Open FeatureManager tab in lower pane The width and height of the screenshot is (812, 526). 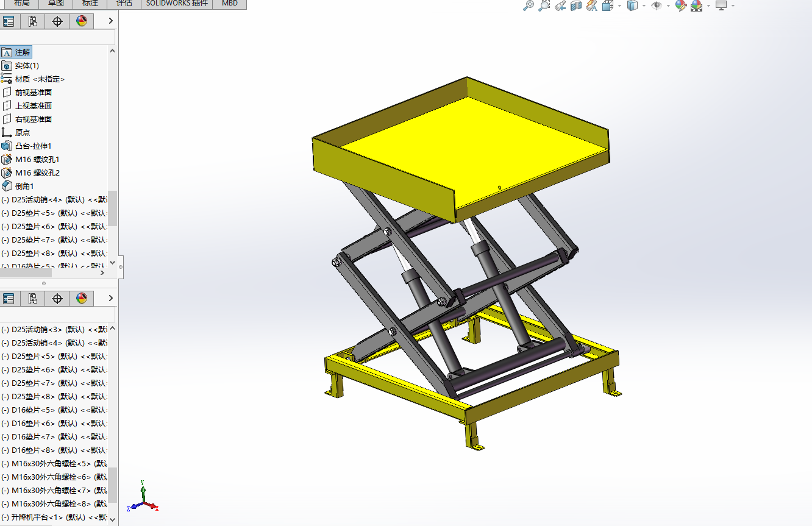(9, 298)
